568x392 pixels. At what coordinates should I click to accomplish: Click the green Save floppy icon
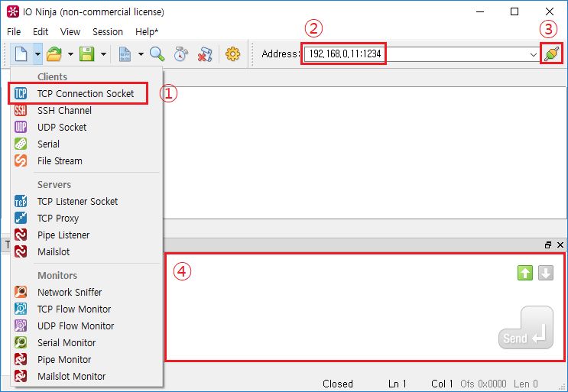tap(87, 54)
